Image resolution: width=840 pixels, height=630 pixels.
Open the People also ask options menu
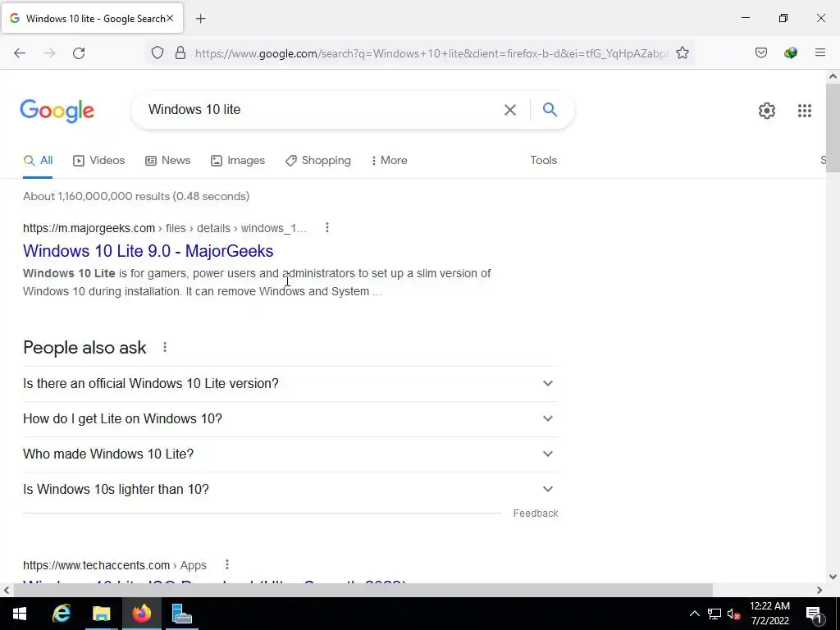tap(165, 347)
